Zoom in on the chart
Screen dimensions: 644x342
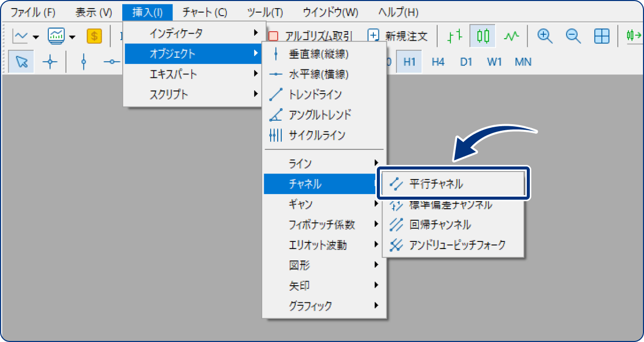point(544,36)
